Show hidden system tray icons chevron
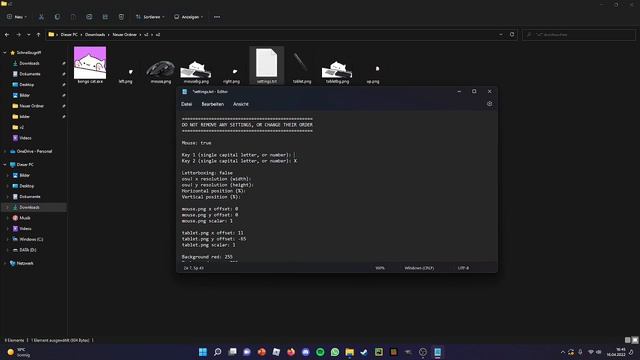The width and height of the screenshot is (640, 360). coord(563,352)
